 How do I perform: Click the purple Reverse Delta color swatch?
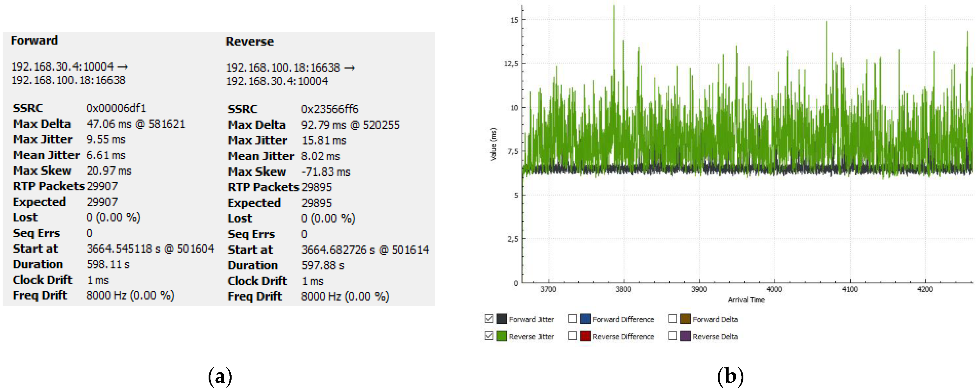tap(685, 336)
